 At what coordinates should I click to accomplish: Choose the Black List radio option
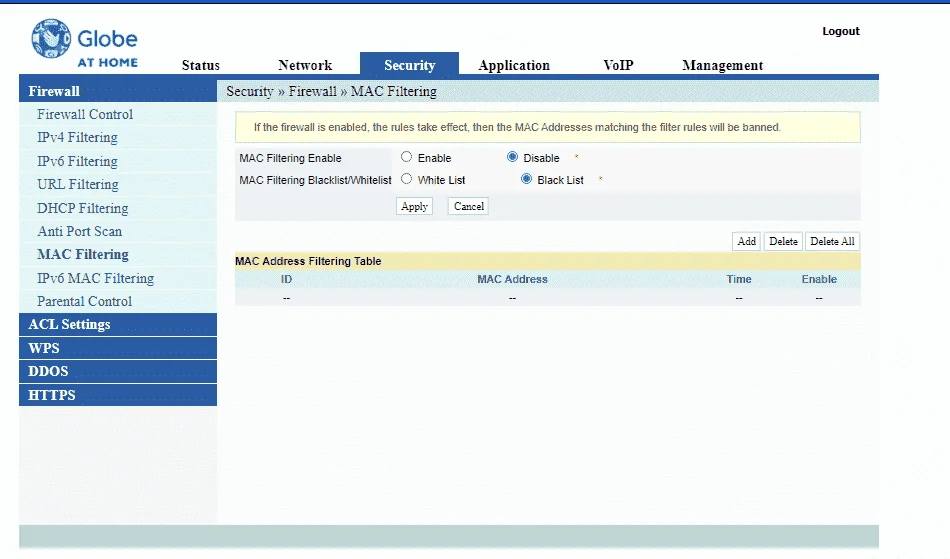[526, 179]
